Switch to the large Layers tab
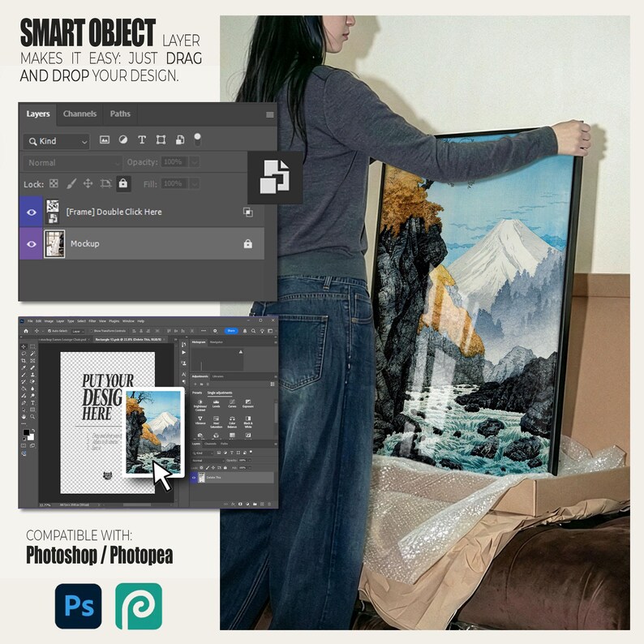 (38, 114)
